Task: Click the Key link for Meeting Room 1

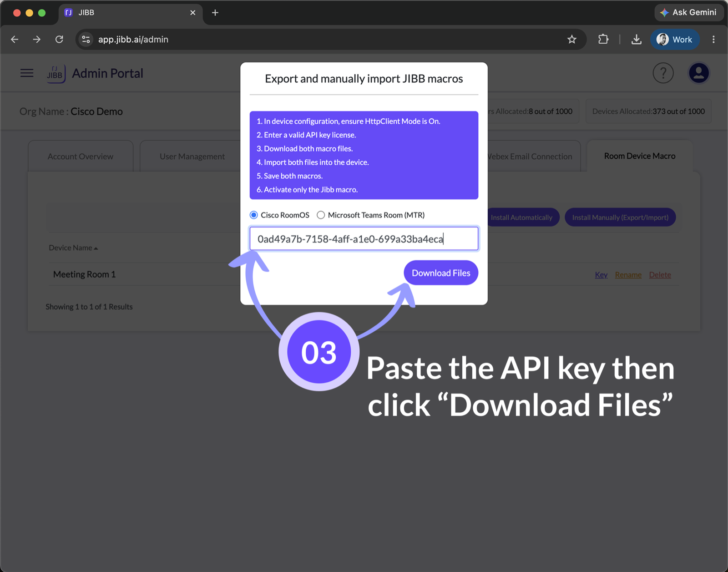Action: (601, 274)
